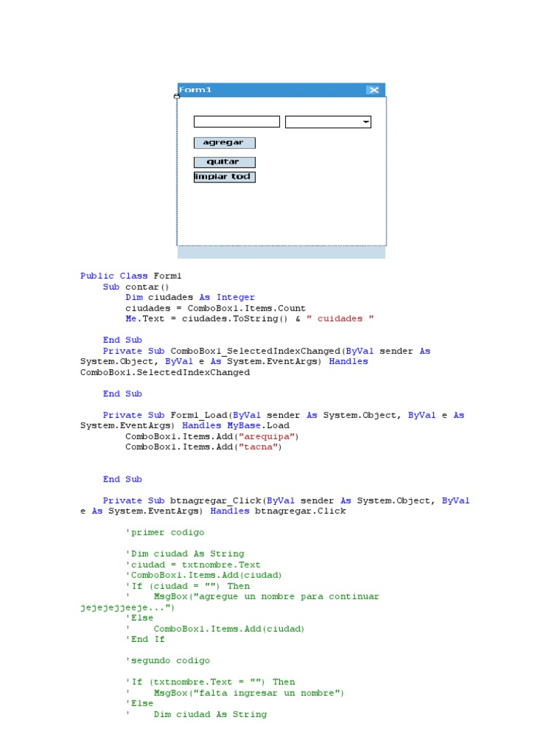This screenshot has height=747, width=560.
Task: Click the '" cuidades "' string literal
Action: (340, 319)
